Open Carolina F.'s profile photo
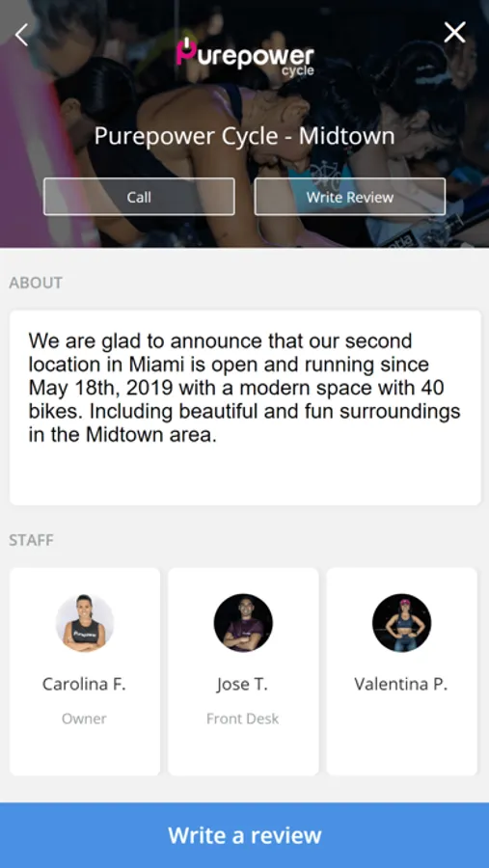The height and width of the screenshot is (868, 489). pos(85,623)
